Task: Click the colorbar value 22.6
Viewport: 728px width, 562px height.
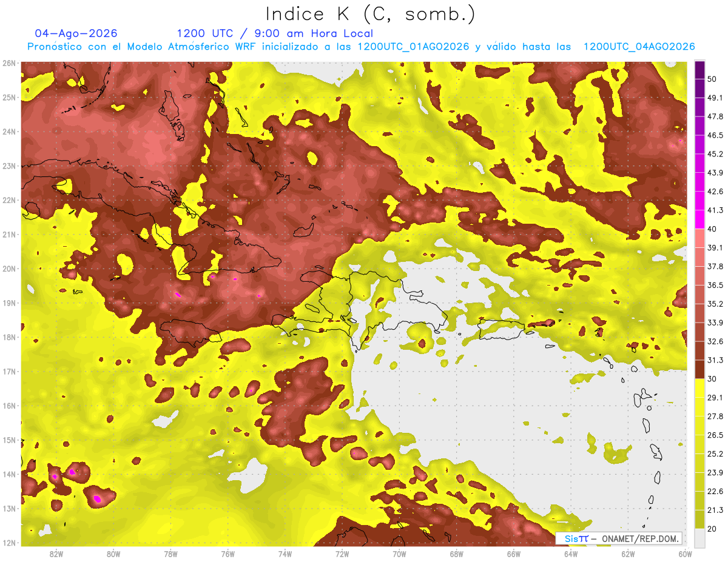Action: pyautogui.click(x=715, y=491)
